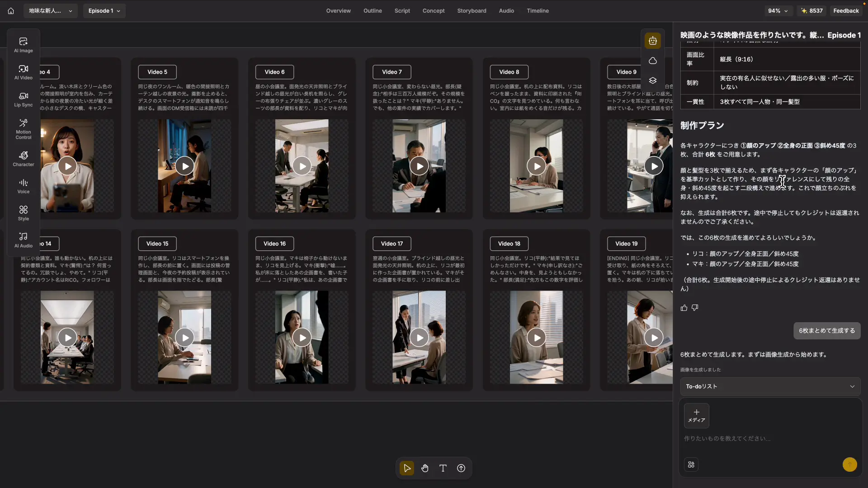Open the AI Video tool

[x=24, y=72]
